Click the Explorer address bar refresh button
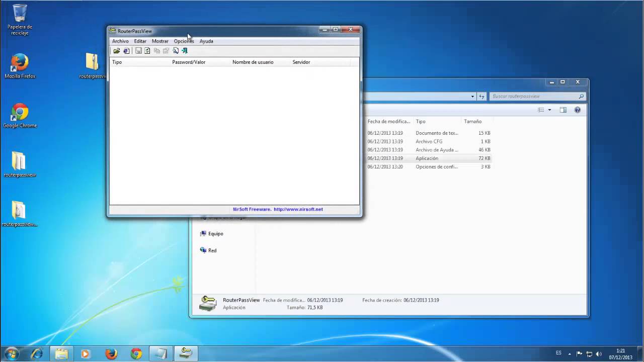Screen dimensions: 644x362 [x=481, y=97]
